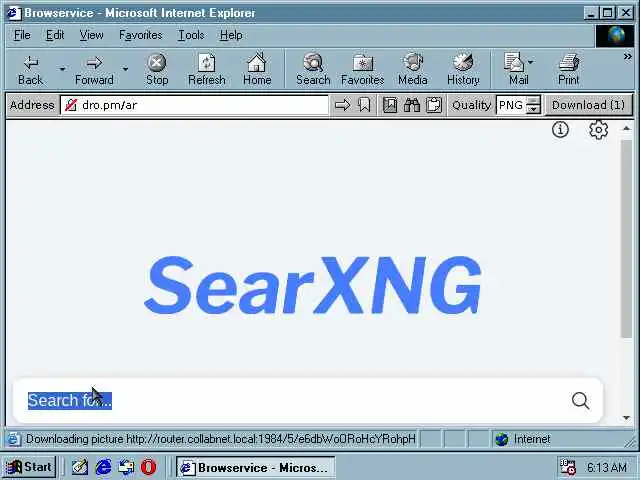Click the SearXNG logo
The width and height of the screenshot is (640, 480).
tap(313, 285)
